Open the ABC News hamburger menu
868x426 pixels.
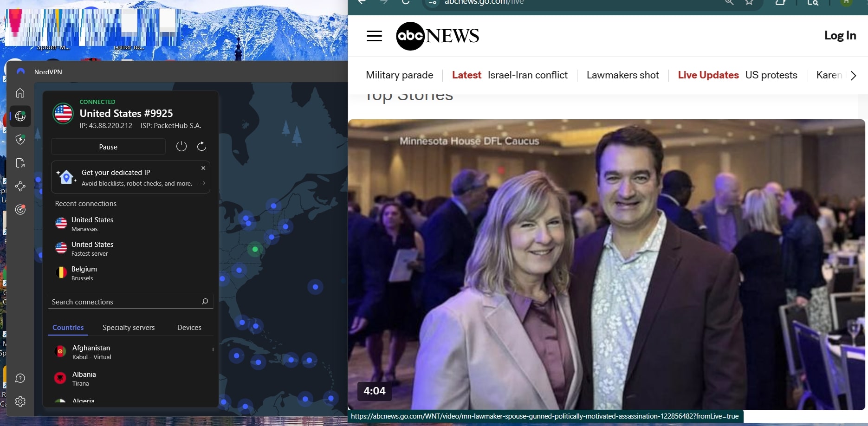374,36
